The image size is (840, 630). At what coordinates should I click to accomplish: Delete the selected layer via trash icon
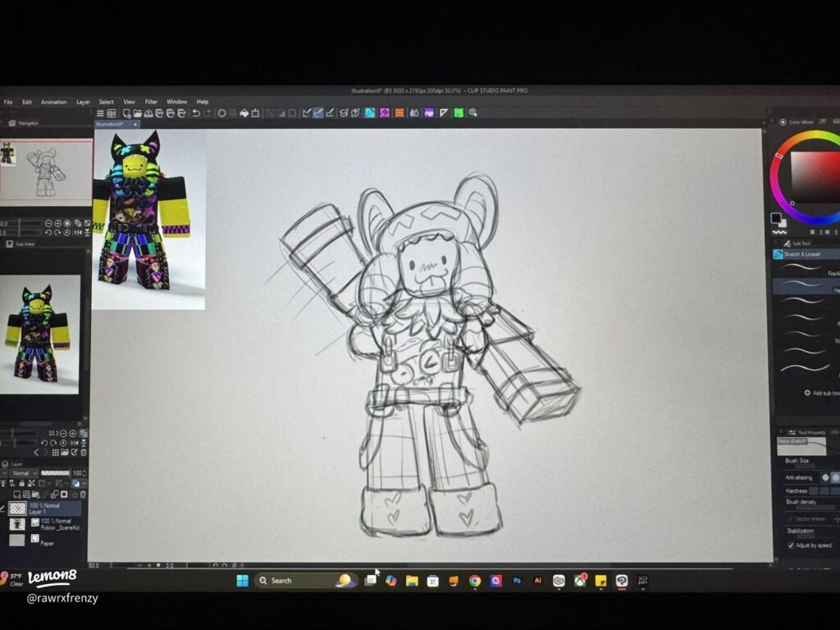tap(83, 495)
